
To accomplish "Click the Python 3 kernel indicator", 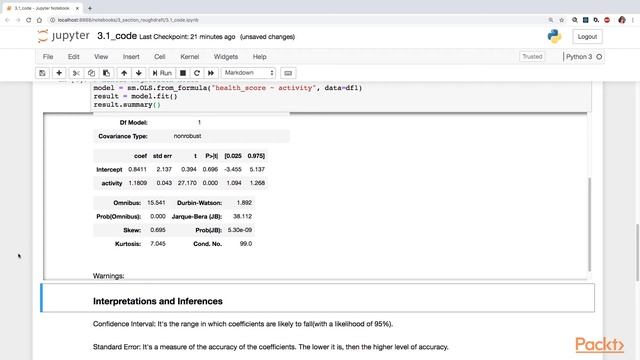I will pos(579,57).
